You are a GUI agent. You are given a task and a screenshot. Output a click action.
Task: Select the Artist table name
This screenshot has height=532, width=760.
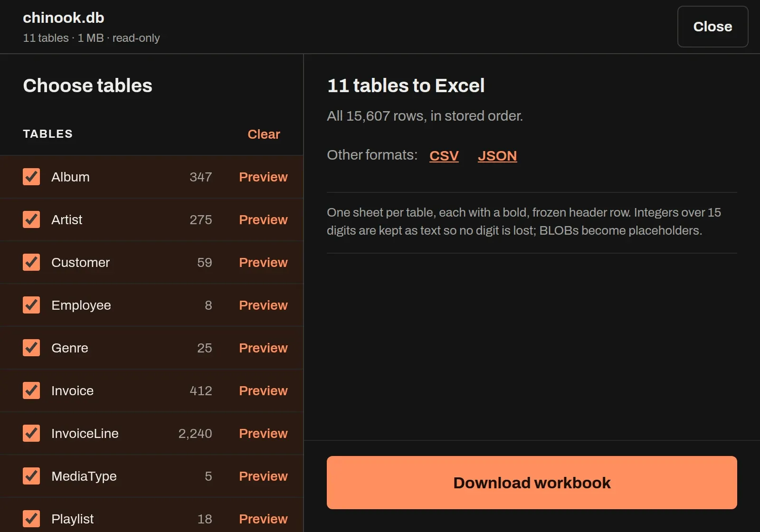(67, 219)
